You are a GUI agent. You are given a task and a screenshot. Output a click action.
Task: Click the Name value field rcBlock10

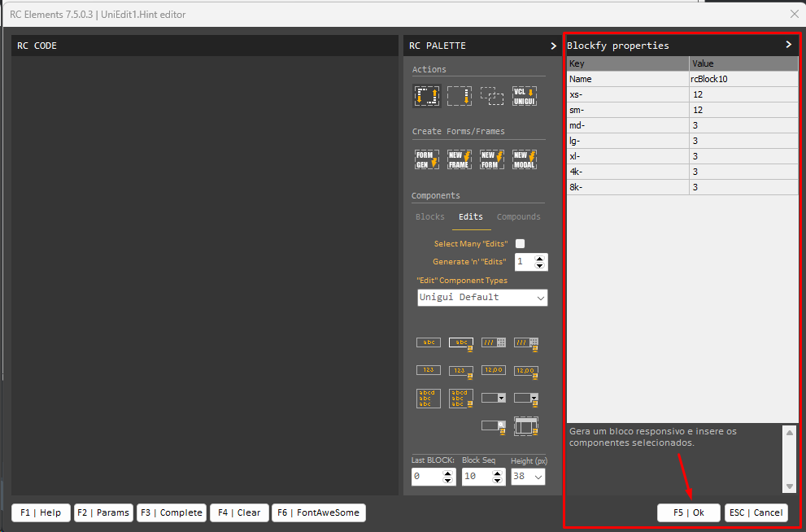coord(743,79)
